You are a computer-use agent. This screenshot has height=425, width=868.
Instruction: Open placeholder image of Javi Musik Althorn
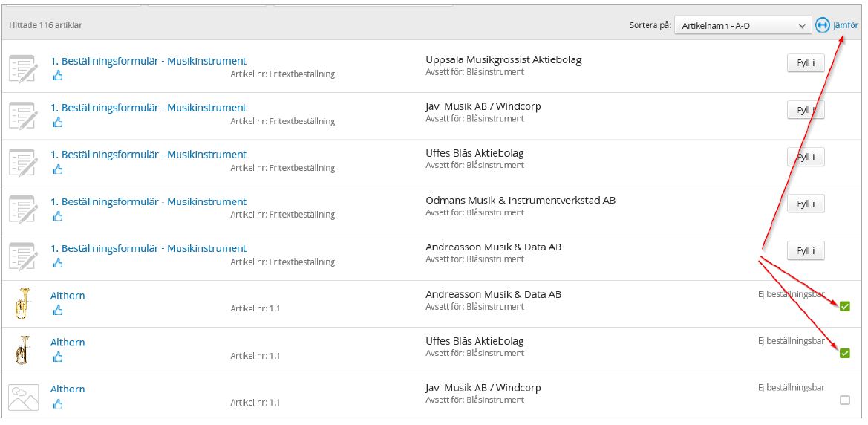pos(23,398)
